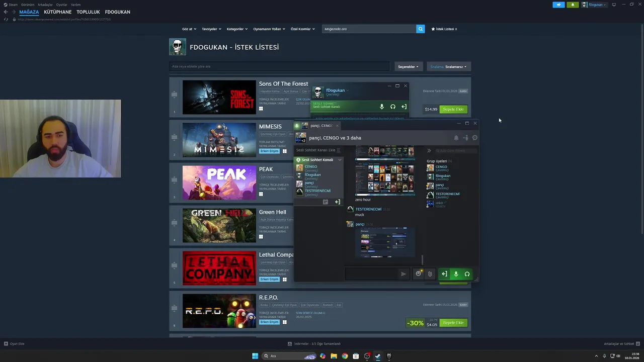Collapse the group members panel with double chevron

pyautogui.click(x=429, y=151)
